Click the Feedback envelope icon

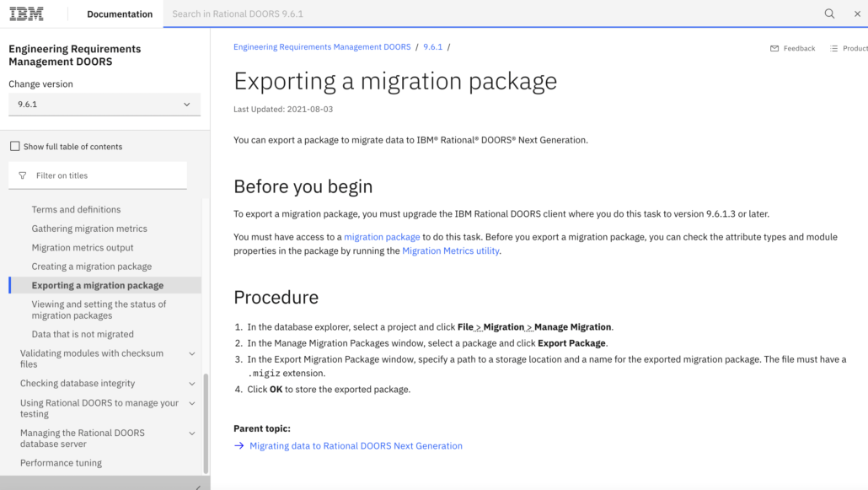(774, 49)
